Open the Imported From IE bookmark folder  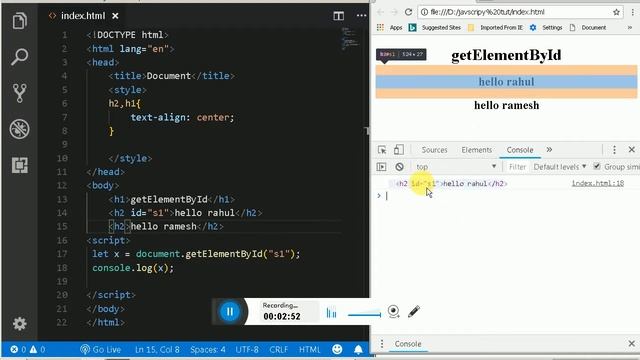pyautogui.click(x=496, y=28)
